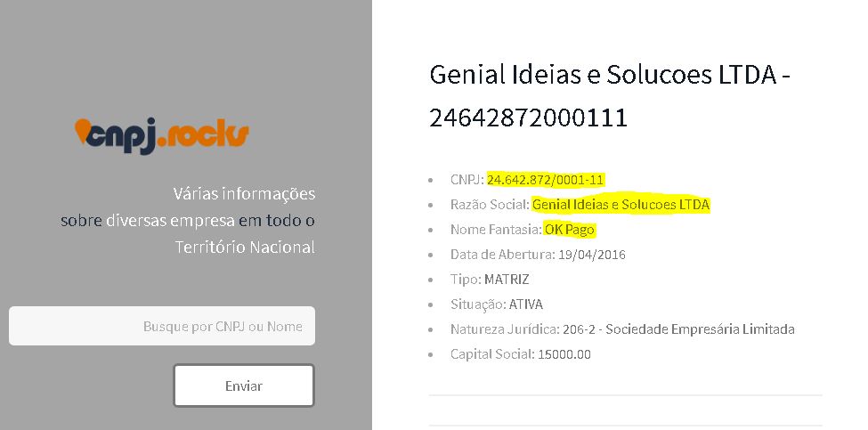Focus the 'Busque por CNPJ ou Nome' field
868x430 pixels.
pyautogui.click(x=162, y=327)
